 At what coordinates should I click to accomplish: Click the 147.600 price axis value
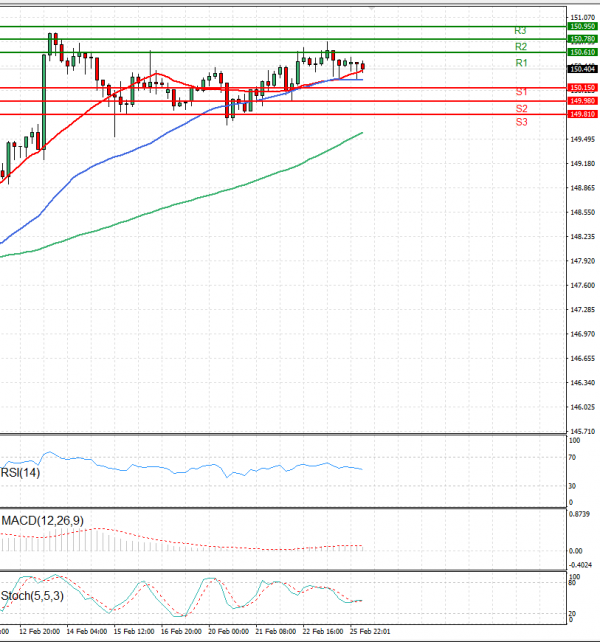pyautogui.click(x=582, y=285)
